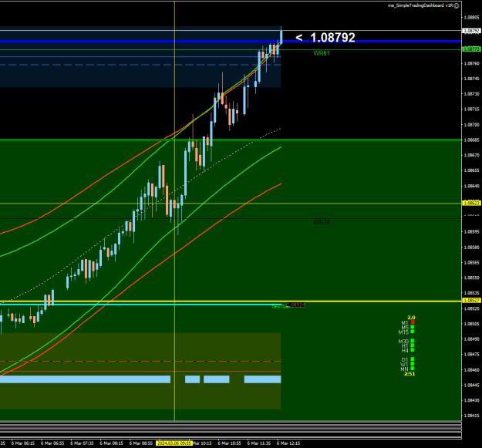Click the dark WR38 level label
Viewport: 482px width, 448px height.
[322, 222]
